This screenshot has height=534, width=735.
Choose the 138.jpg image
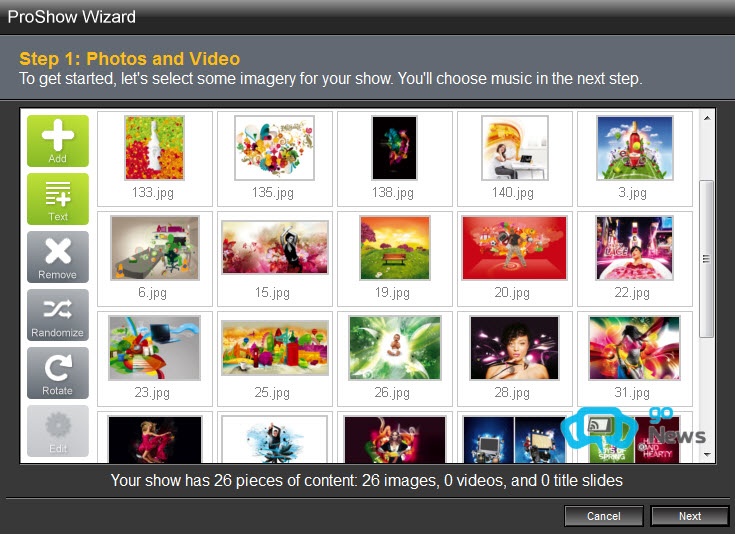394,148
